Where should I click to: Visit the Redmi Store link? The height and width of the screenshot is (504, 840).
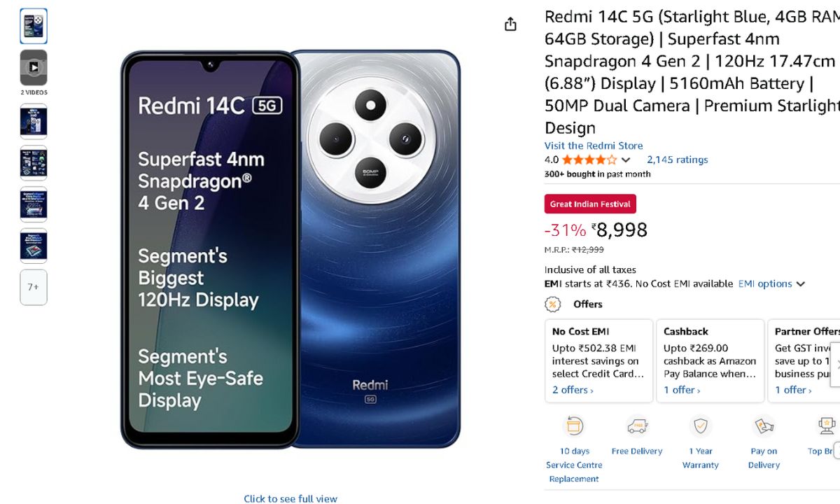click(594, 146)
